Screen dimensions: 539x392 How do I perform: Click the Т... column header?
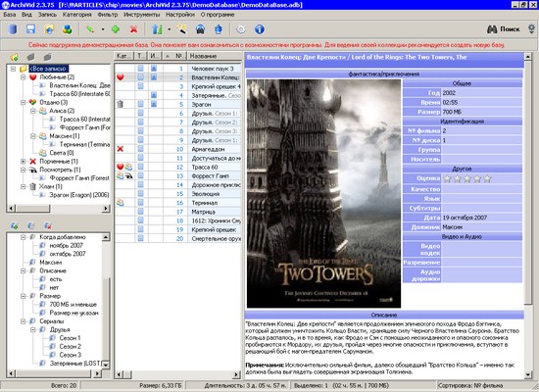tap(141, 56)
